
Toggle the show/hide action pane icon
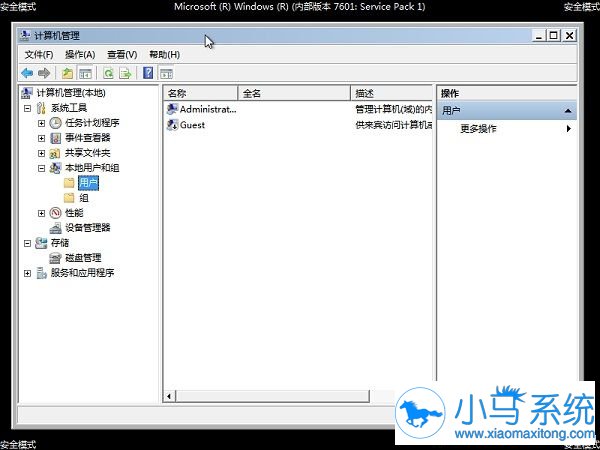tap(166, 73)
